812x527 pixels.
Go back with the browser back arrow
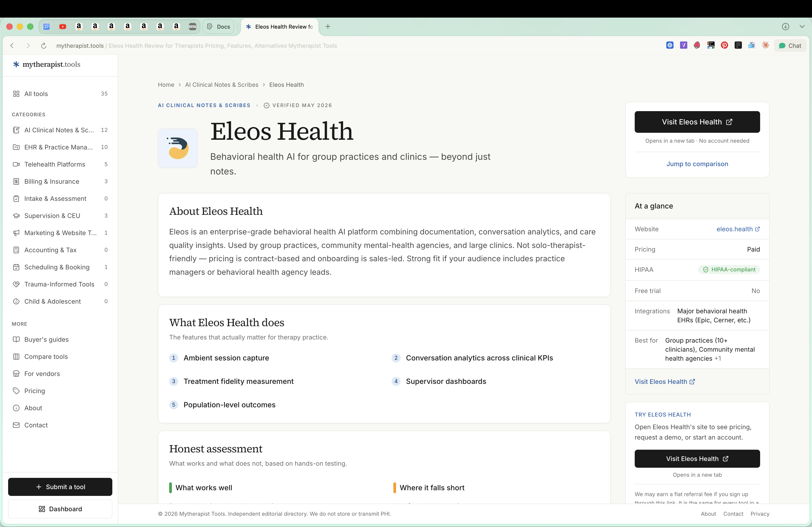point(12,46)
